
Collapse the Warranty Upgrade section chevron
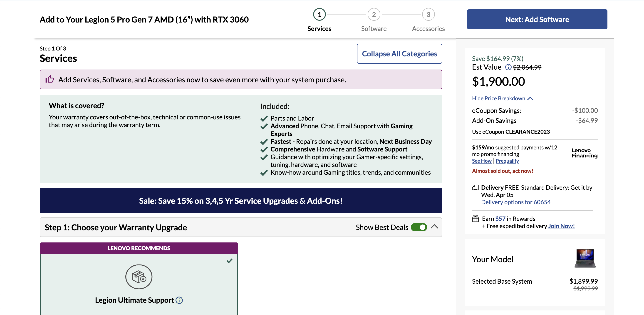pos(434,227)
